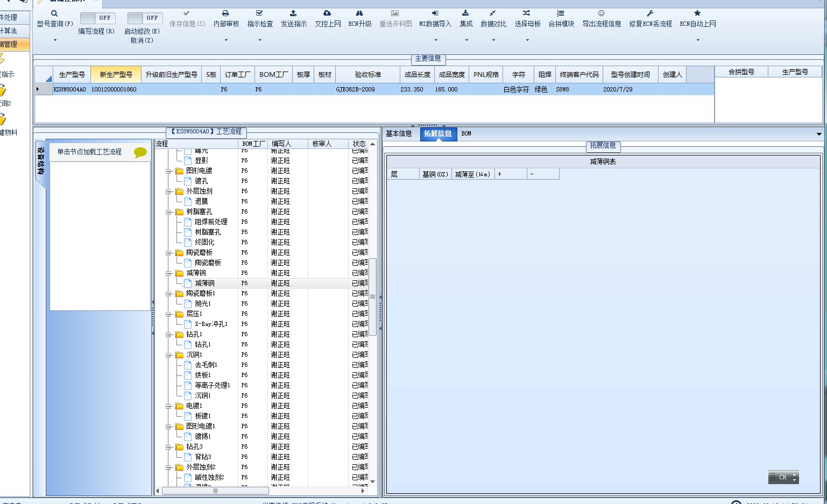Select the 减薄铜 document tree row
Image resolution: width=827 pixels, height=504 pixels.
pos(204,283)
